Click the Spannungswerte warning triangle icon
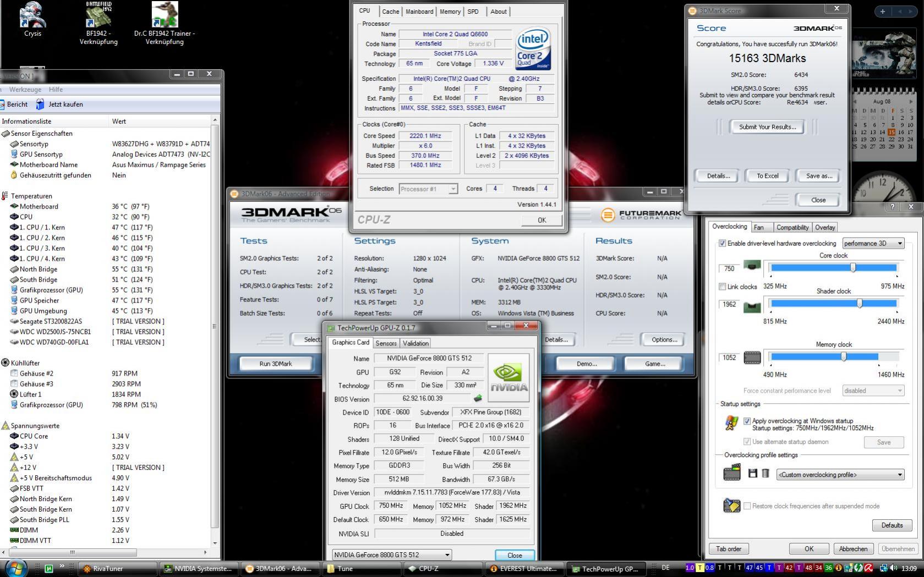 6,426
